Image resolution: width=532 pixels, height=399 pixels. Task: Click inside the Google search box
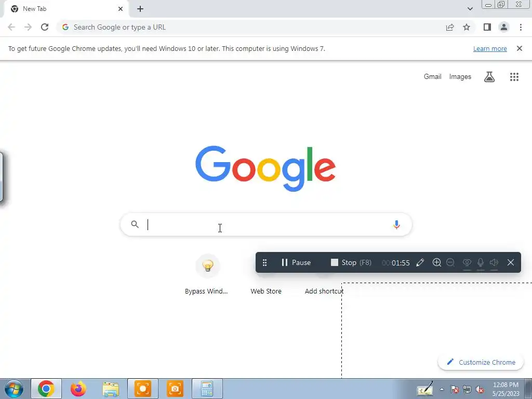click(267, 224)
